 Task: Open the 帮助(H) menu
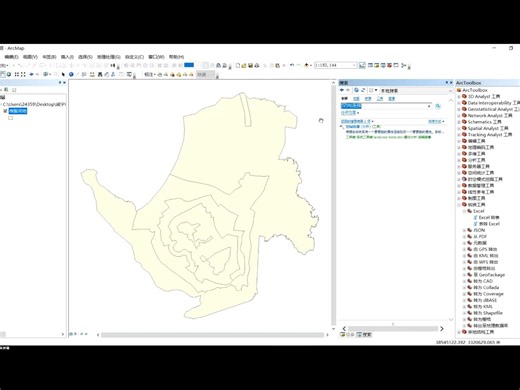176,57
